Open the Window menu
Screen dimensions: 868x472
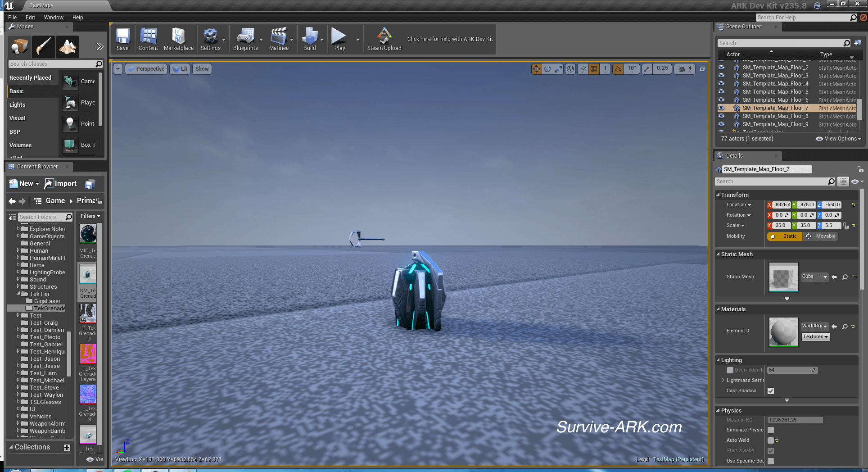pos(54,18)
